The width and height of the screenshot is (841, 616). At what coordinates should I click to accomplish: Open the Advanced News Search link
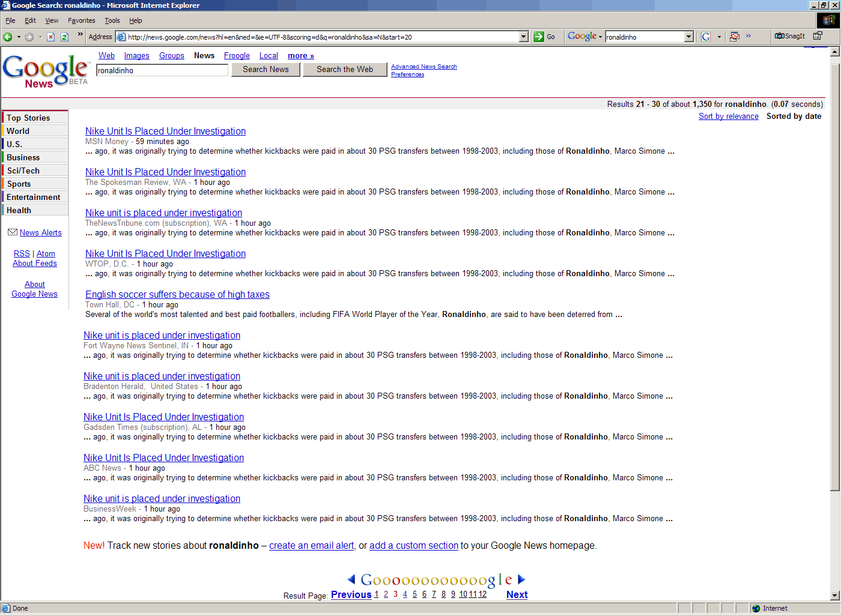[x=424, y=67]
